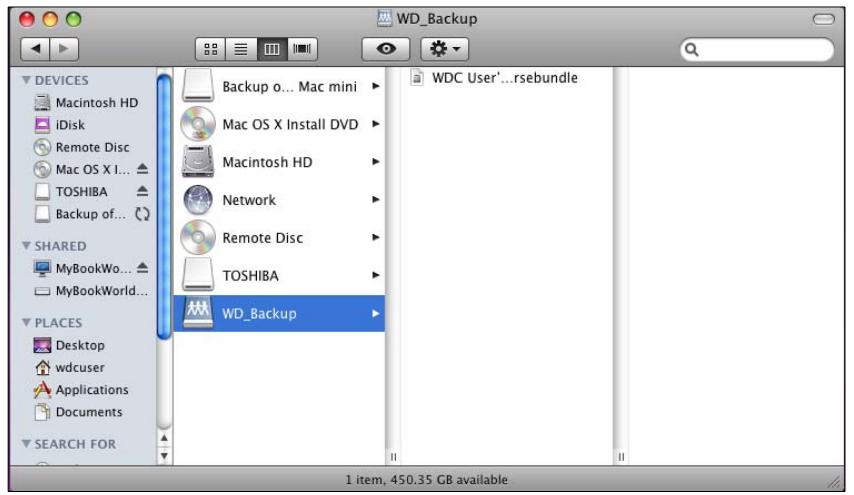Image resolution: width=854 pixels, height=495 pixels.
Task: Click the WD_Backup title bar icon
Action: click(x=385, y=19)
